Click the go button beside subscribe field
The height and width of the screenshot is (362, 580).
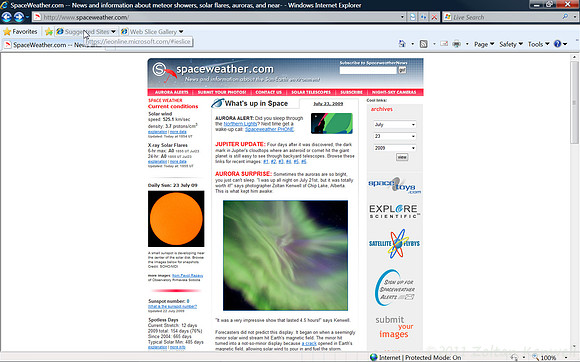[402, 70]
